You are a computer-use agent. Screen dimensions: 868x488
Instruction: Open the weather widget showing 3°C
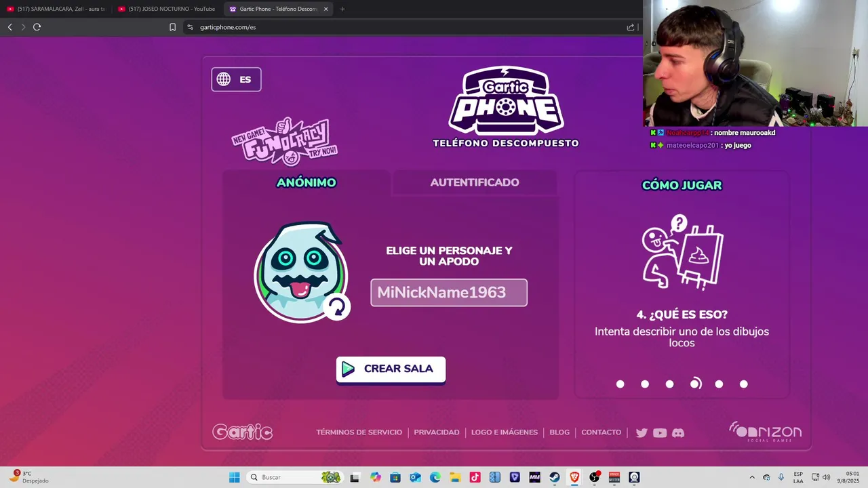tap(28, 476)
